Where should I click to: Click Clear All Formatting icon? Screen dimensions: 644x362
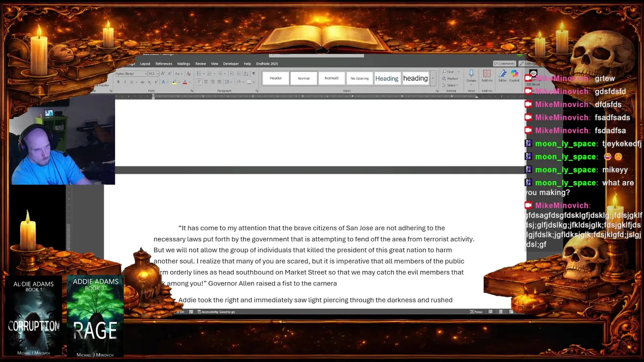coord(189,73)
